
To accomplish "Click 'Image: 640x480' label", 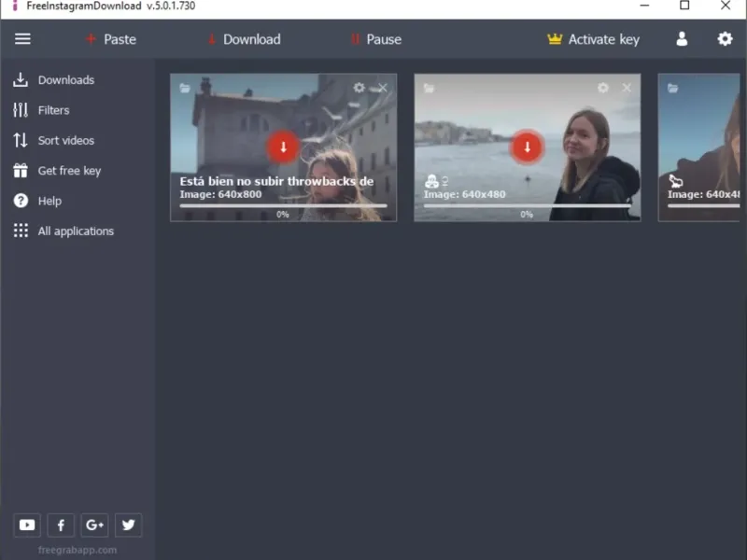I will click(464, 194).
